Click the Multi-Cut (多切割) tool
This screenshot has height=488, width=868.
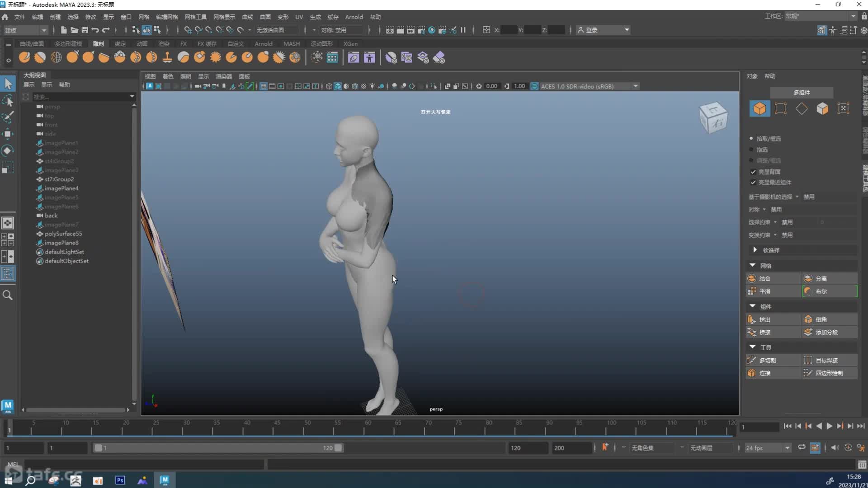tap(774, 360)
